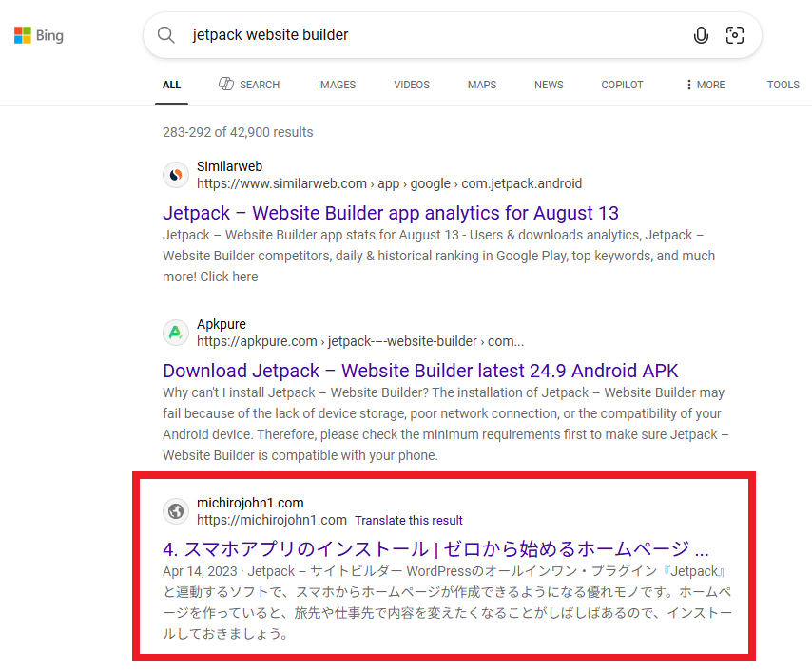Open the https://michirojohn1.com URL
The height and width of the screenshot is (670, 812).
pos(272,521)
